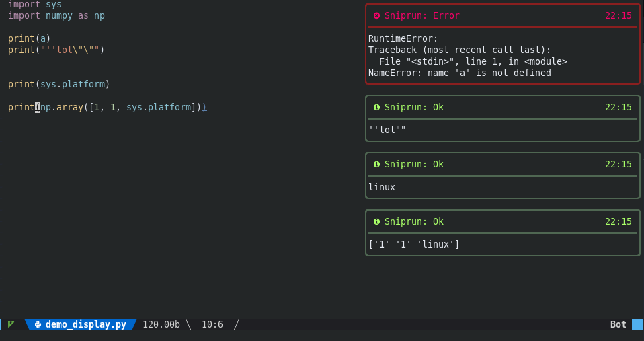Click the 120.00b file size indicator
The image size is (644, 341).
click(x=161, y=325)
